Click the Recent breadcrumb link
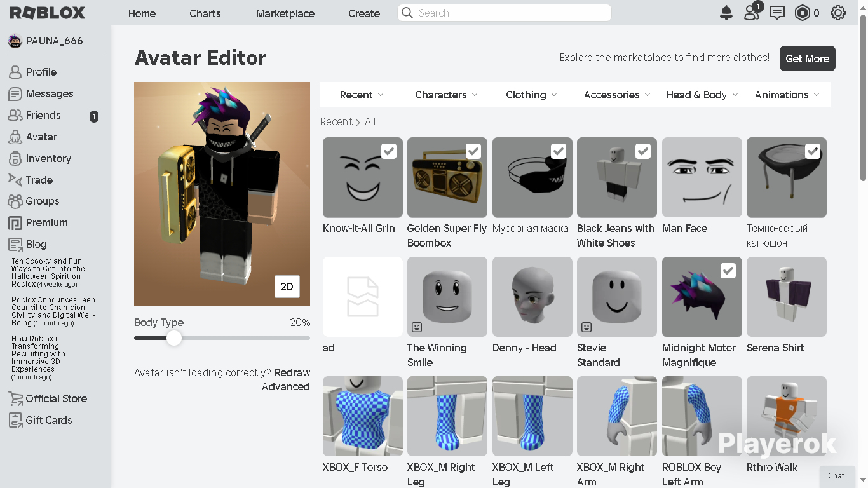This screenshot has width=868, height=488. coord(336,121)
